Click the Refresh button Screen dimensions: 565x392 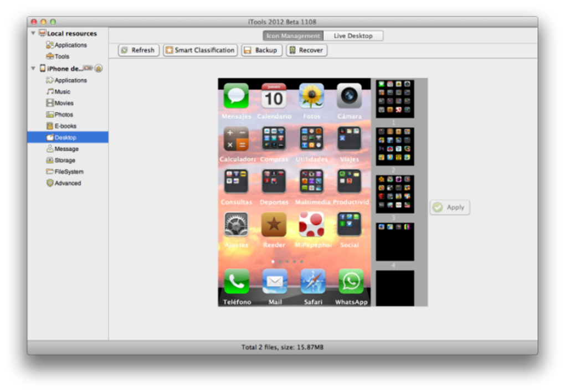(138, 50)
